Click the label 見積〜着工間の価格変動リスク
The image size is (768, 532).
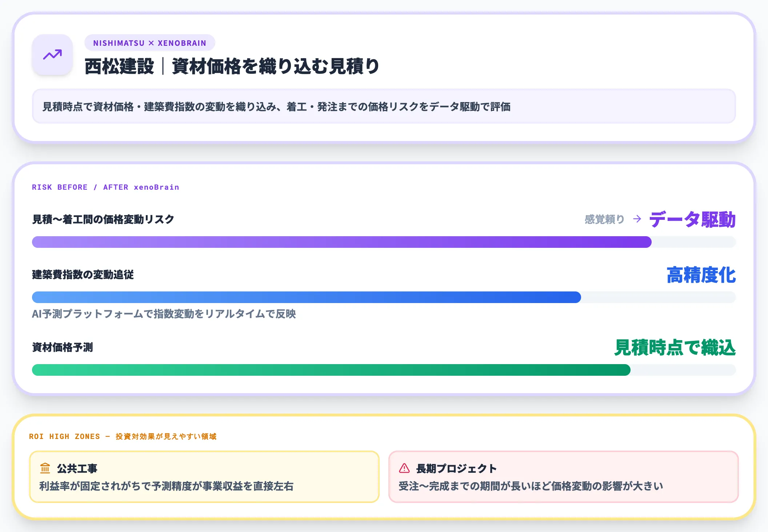click(x=103, y=219)
